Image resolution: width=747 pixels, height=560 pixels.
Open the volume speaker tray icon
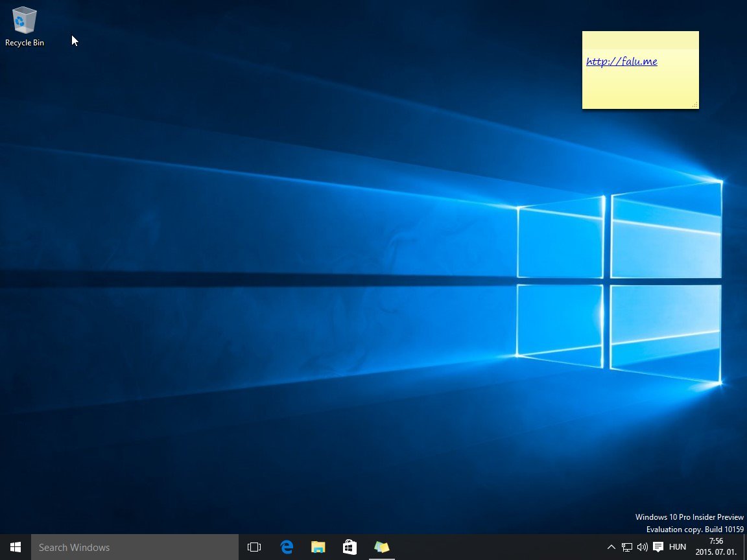coord(642,547)
